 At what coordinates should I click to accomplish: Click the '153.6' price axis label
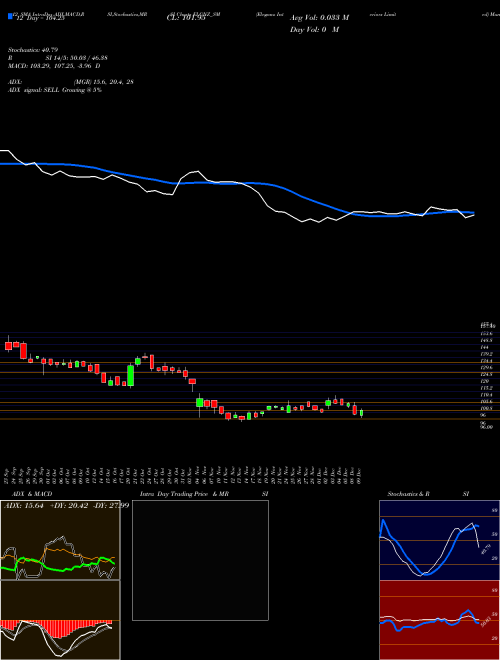click(487, 334)
